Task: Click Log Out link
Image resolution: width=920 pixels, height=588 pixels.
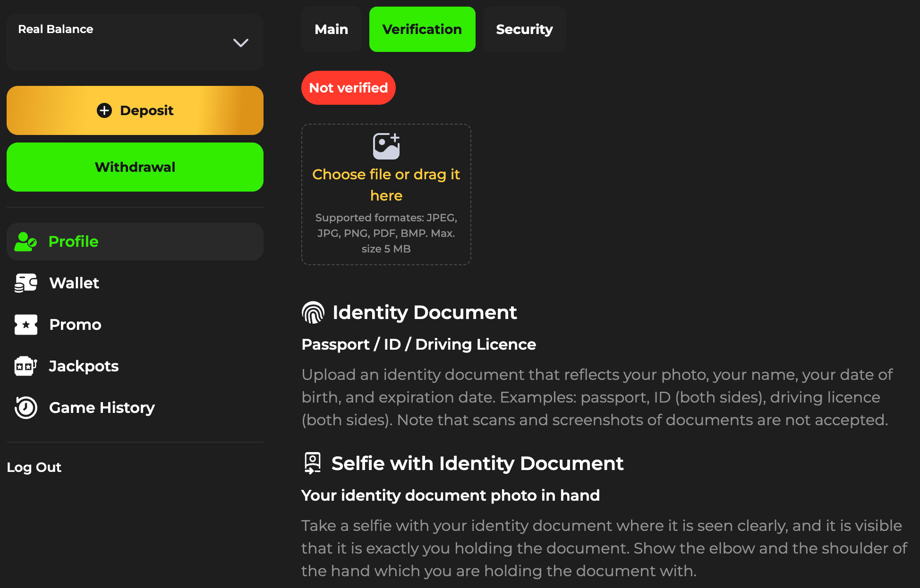Action: tap(34, 467)
